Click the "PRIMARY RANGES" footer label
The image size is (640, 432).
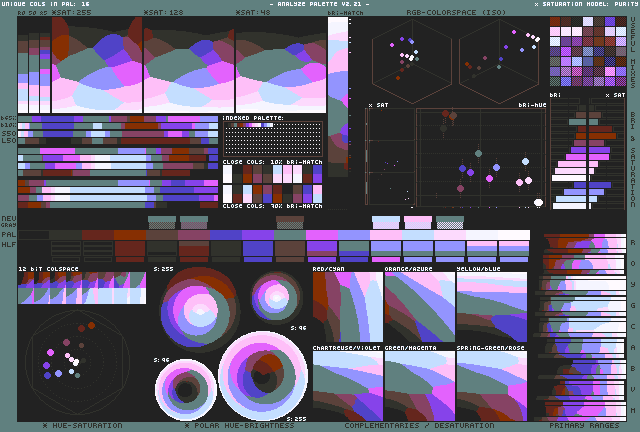click(584, 425)
